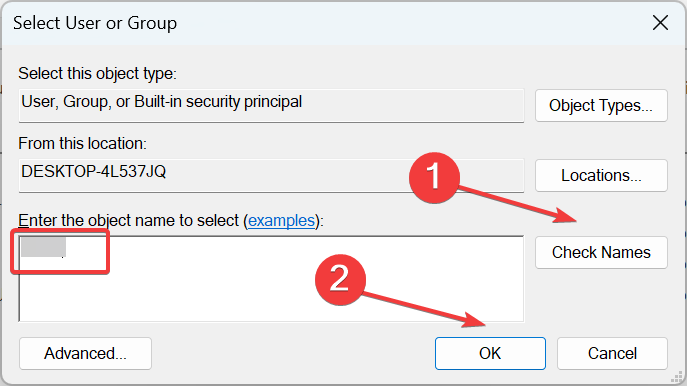
Task: Confirm the selection with OK
Action: (490, 353)
